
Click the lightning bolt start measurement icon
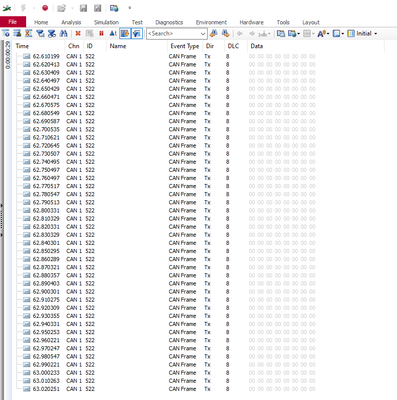click(x=23, y=8)
